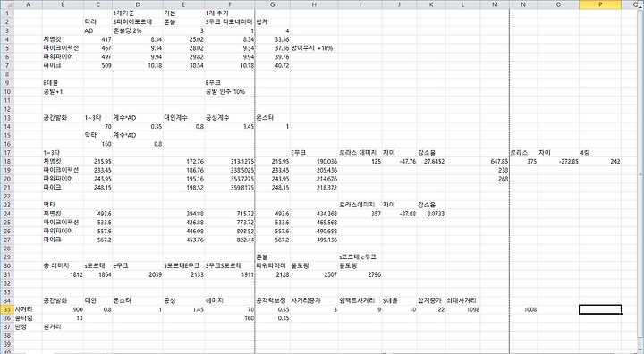Select the cell with value 375

(x=523, y=162)
